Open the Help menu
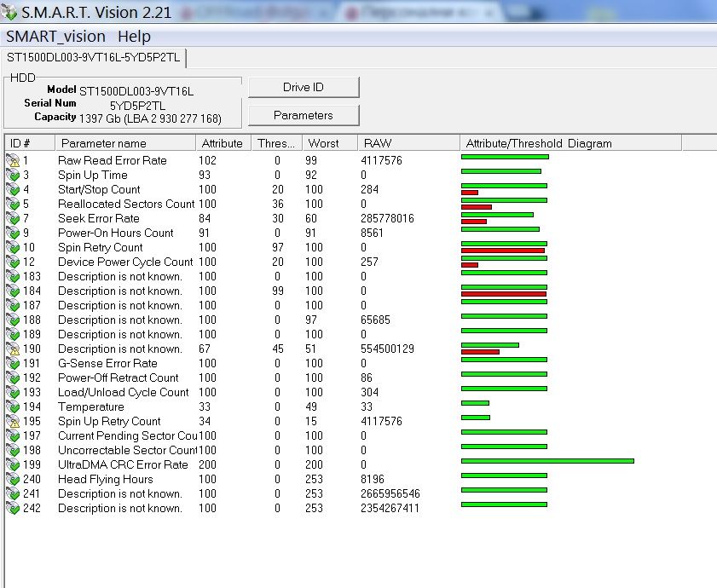Viewport: 717px width, 588px height. pos(134,36)
